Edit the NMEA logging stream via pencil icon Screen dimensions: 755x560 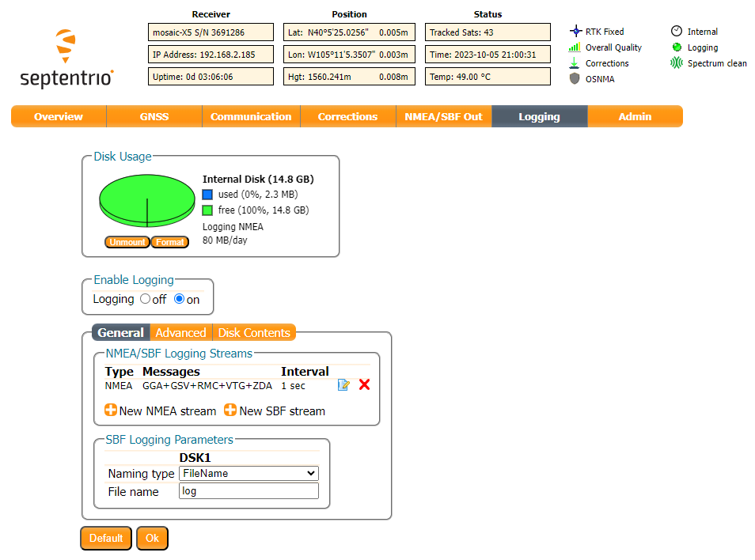[343, 385]
